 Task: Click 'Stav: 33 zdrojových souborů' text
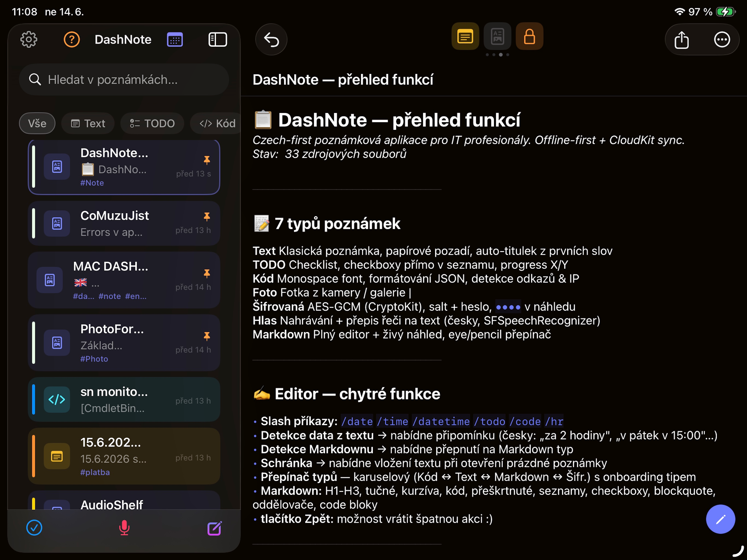pyautogui.click(x=329, y=154)
